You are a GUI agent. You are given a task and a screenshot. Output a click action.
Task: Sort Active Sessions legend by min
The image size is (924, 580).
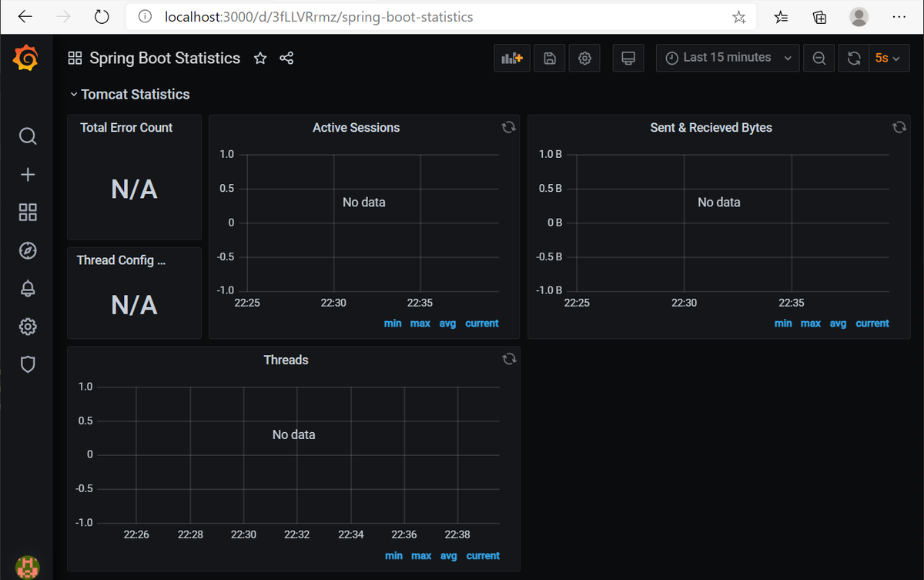[393, 324]
